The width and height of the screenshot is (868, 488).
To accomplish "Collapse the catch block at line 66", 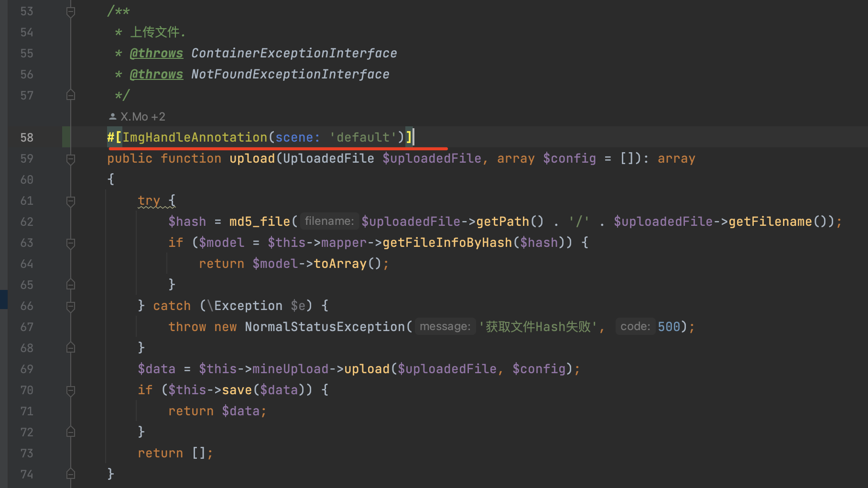I will (x=71, y=306).
